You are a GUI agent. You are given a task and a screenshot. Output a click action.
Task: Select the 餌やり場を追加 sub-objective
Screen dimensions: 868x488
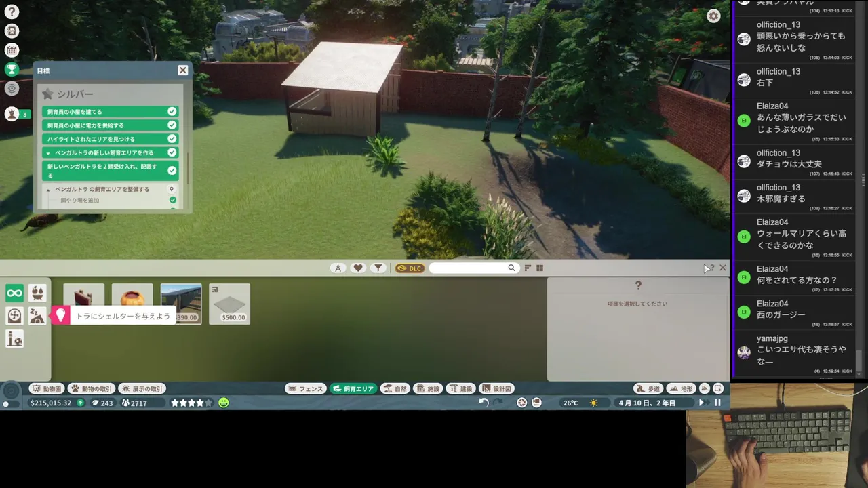80,201
